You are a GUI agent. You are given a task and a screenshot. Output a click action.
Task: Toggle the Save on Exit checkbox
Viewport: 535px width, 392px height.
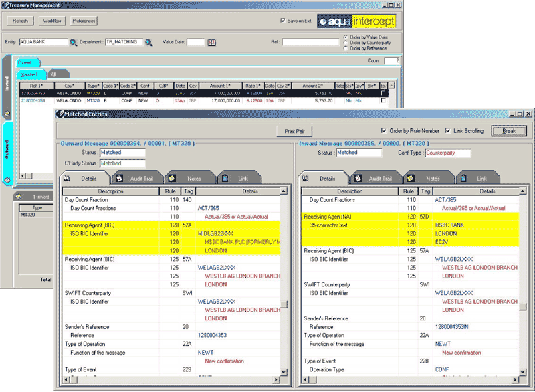point(283,21)
